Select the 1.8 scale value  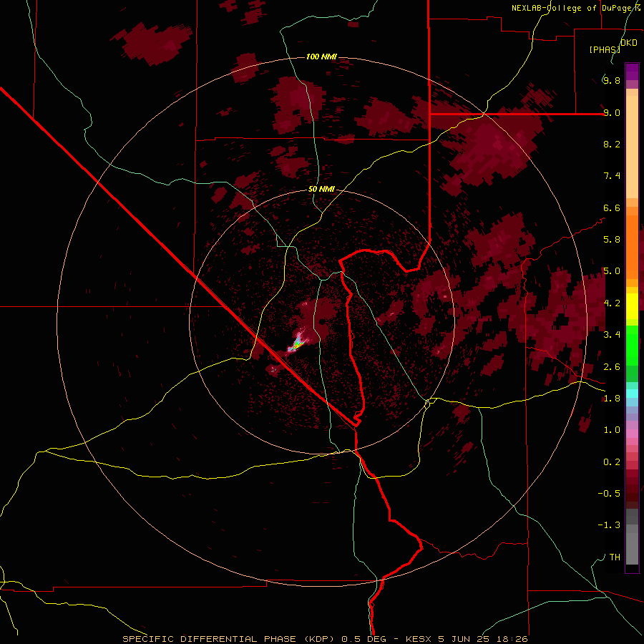(x=612, y=399)
